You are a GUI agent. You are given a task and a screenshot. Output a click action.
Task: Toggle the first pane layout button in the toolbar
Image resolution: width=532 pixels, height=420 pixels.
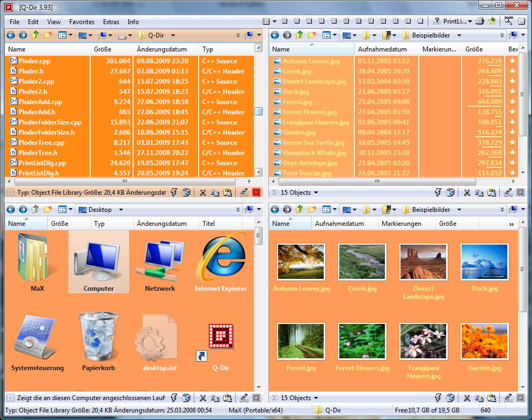click(x=266, y=21)
